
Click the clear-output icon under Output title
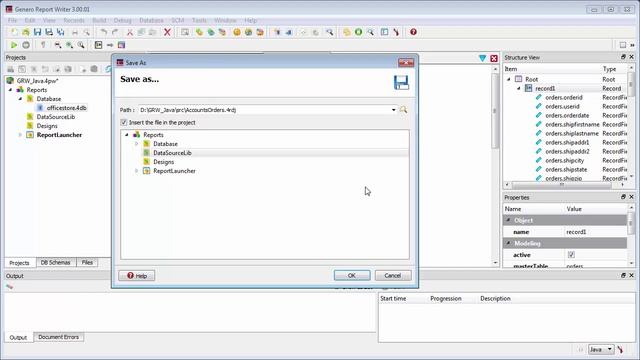(x=9, y=287)
